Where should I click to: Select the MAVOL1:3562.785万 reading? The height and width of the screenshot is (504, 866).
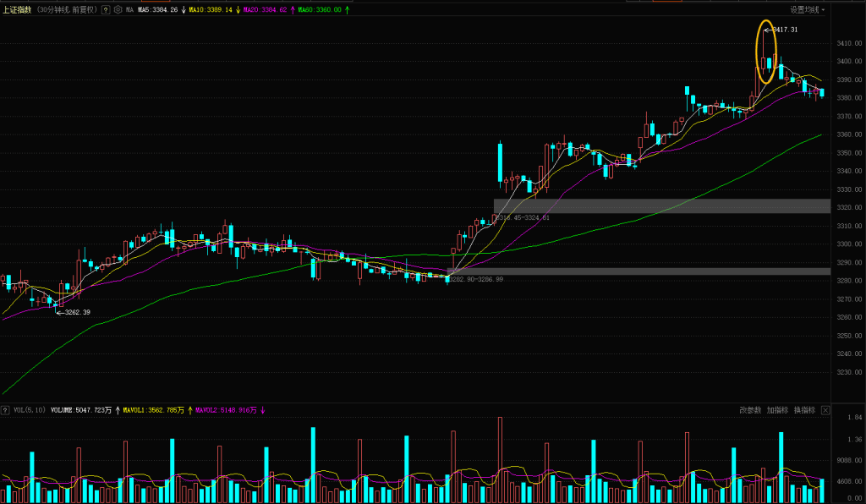tap(154, 410)
